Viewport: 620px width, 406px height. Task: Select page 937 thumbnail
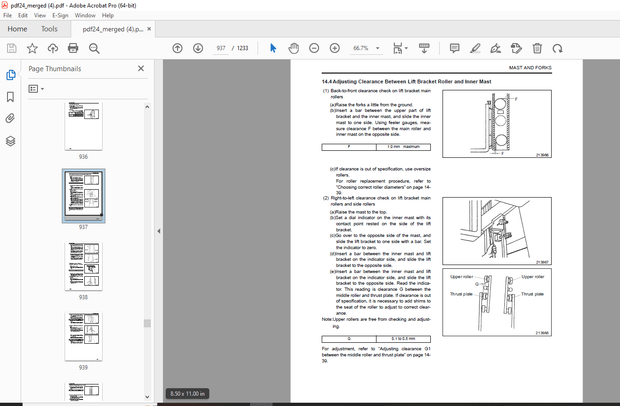tap(83, 196)
